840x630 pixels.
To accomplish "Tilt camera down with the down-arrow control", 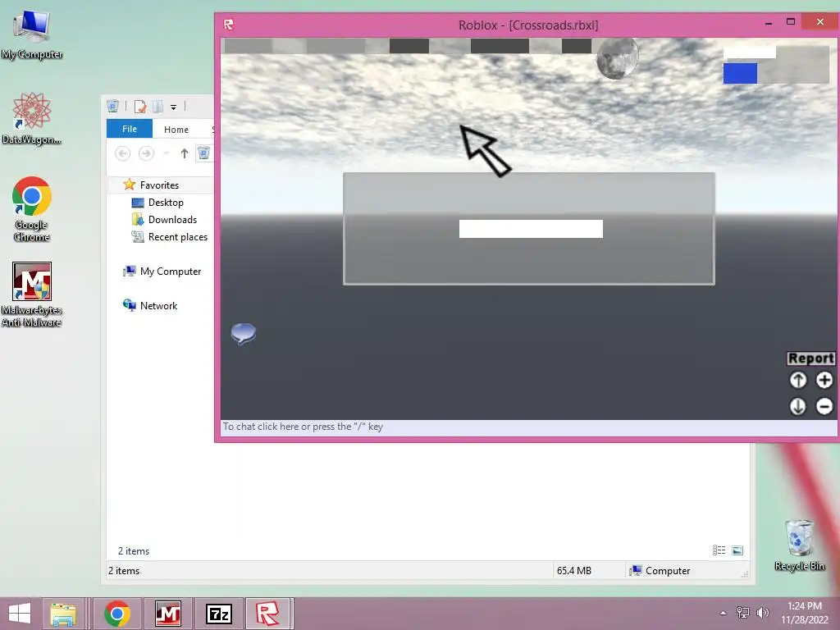I will coord(798,406).
